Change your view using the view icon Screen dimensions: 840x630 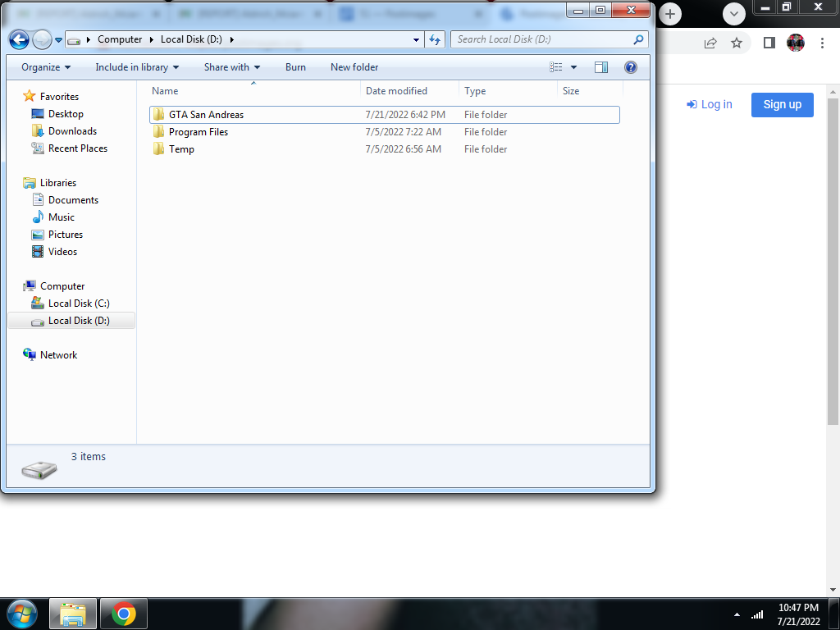pyautogui.click(x=556, y=67)
